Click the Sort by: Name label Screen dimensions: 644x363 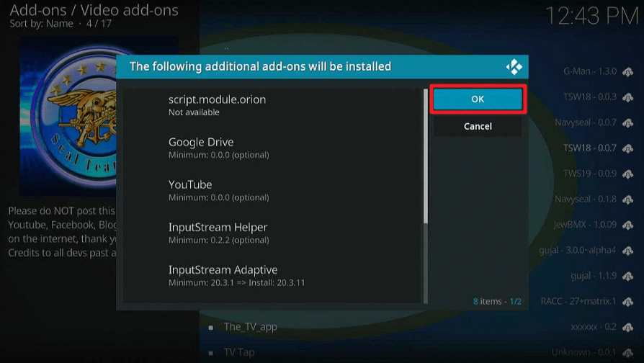click(42, 23)
